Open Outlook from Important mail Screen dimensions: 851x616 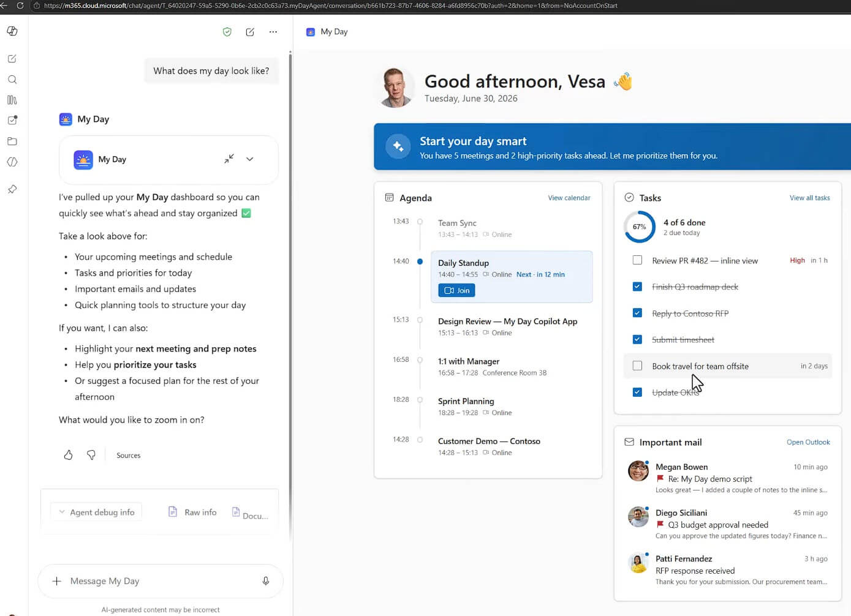click(808, 442)
